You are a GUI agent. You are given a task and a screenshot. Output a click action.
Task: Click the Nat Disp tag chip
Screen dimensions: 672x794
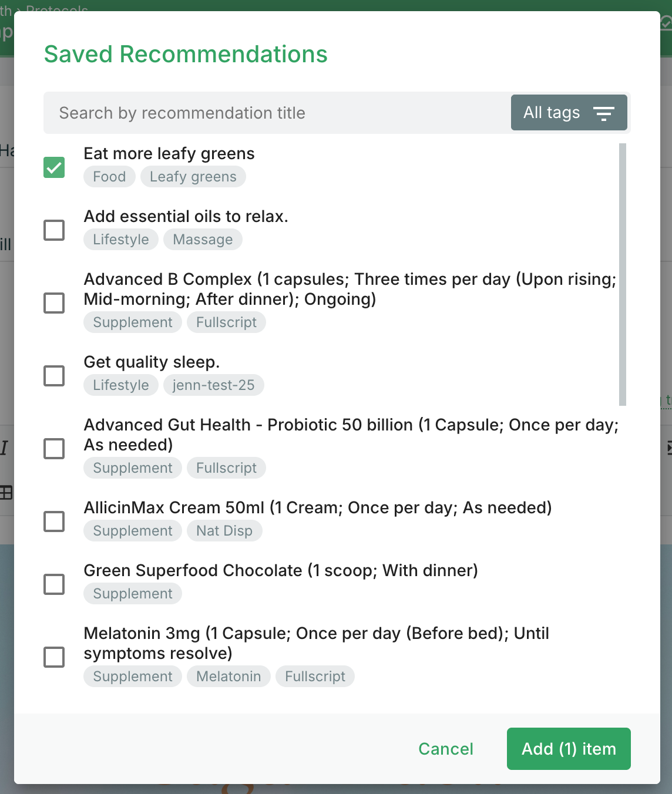point(224,531)
